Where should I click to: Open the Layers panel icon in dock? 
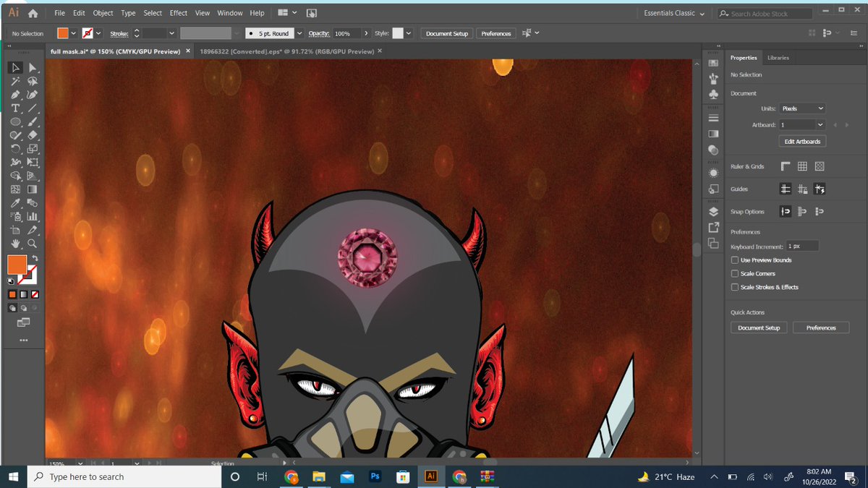[x=713, y=212]
